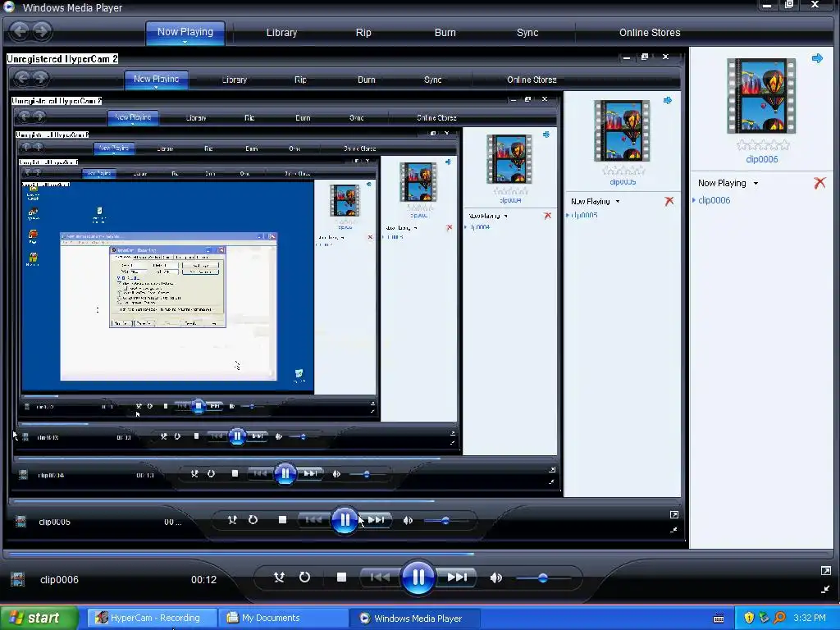The image size is (840, 630).
Task: Rate clip0006 using the star rating
Action: click(x=763, y=144)
